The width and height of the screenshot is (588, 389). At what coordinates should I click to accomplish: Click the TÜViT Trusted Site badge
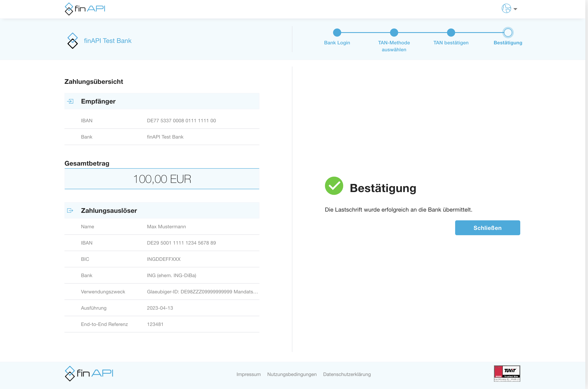507,373
